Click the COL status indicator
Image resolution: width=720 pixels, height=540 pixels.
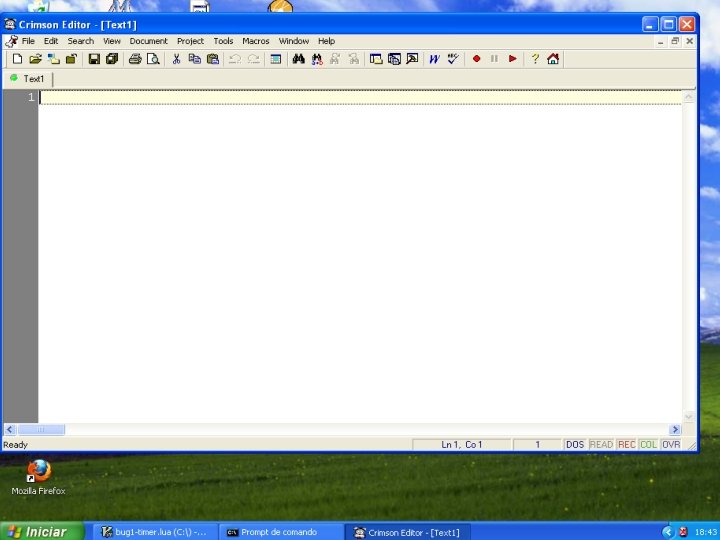click(648, 444)
